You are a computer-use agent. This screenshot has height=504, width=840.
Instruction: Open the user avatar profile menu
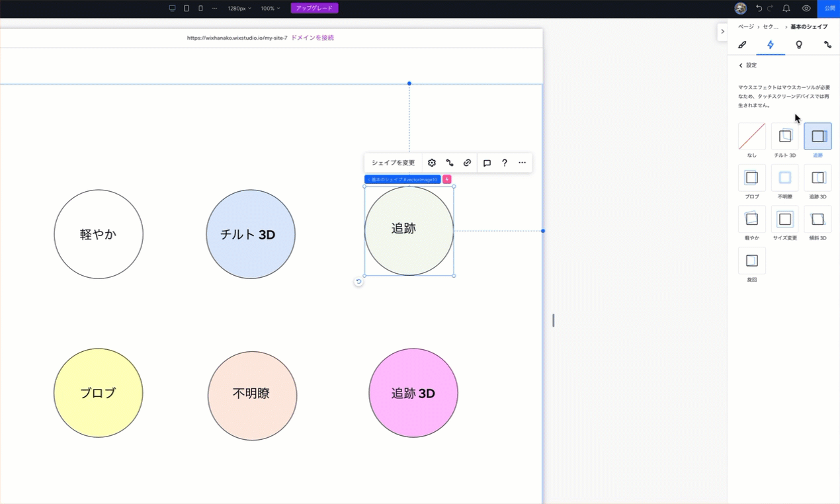click(x=740, y=9)
